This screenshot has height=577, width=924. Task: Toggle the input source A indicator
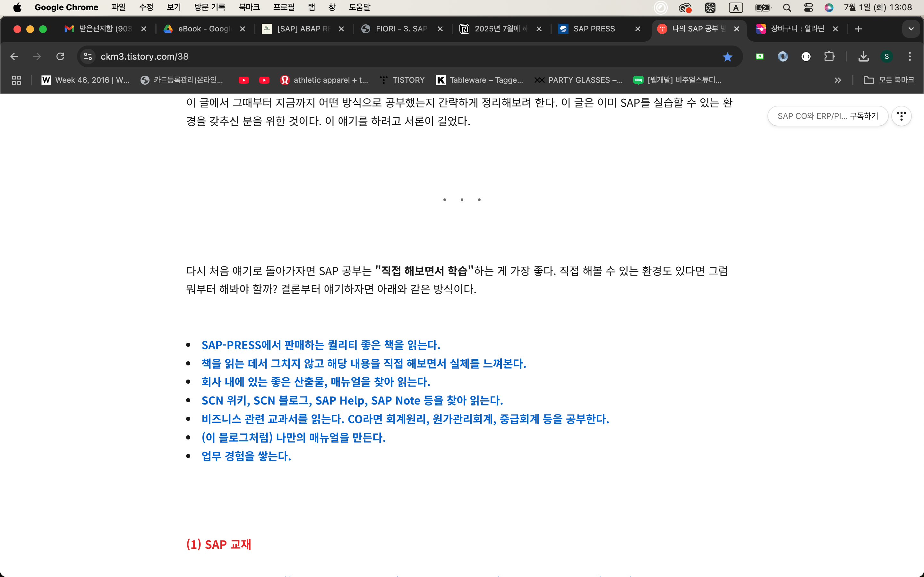tap(735, 7)
